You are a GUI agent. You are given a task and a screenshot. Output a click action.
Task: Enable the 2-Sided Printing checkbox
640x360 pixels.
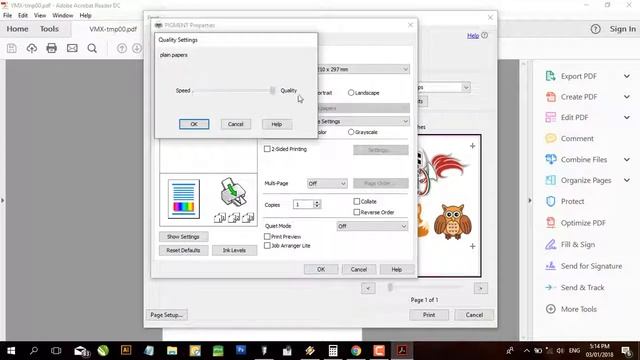267,149
